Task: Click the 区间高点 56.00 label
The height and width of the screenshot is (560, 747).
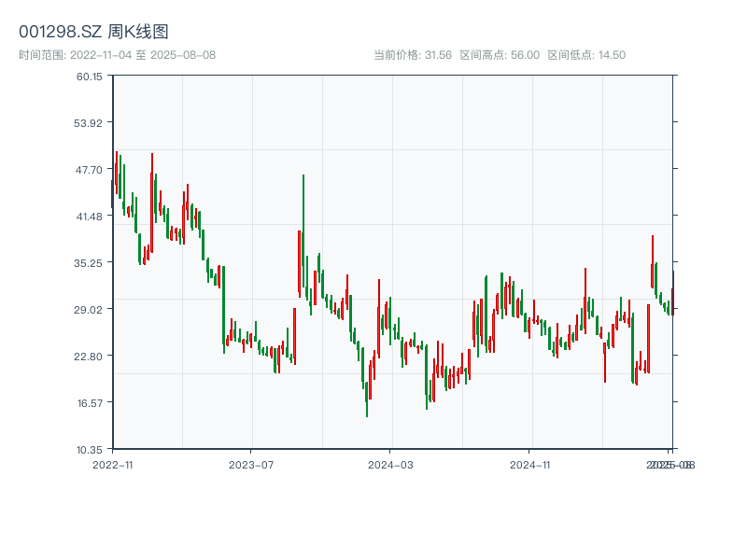Action: tap(500, 55)
